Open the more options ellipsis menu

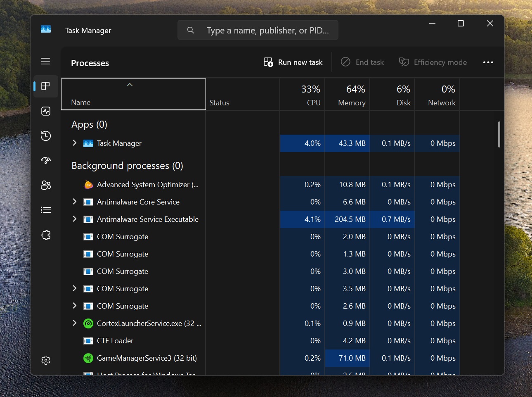pyautogui.click(x=488, y=62)
